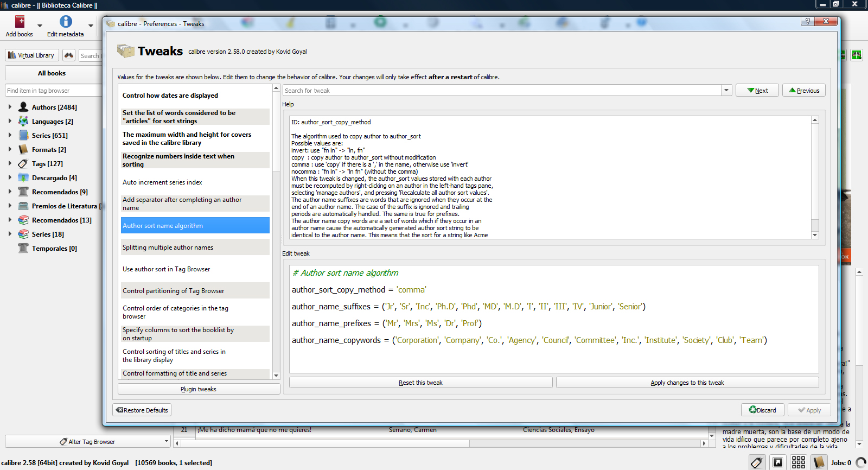
Task: Click the Authors person icon
Action: pyautogui.click(x=23, y=107)
